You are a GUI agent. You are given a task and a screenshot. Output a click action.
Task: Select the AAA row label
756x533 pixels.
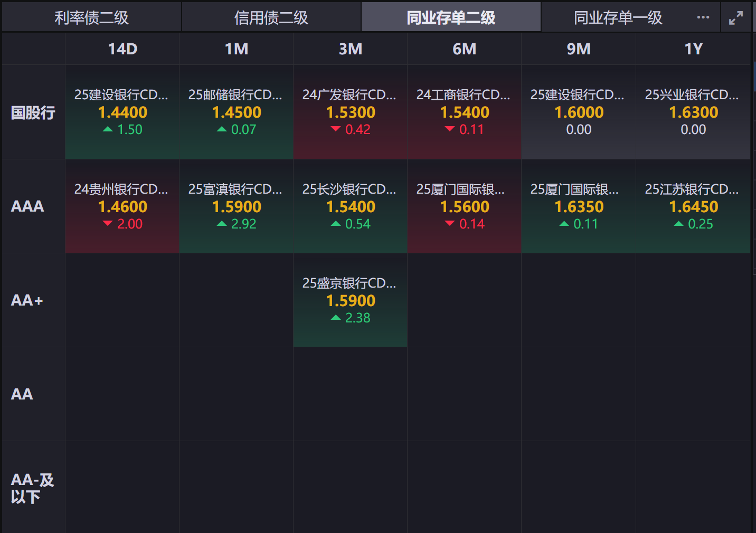tap(27, 206)
